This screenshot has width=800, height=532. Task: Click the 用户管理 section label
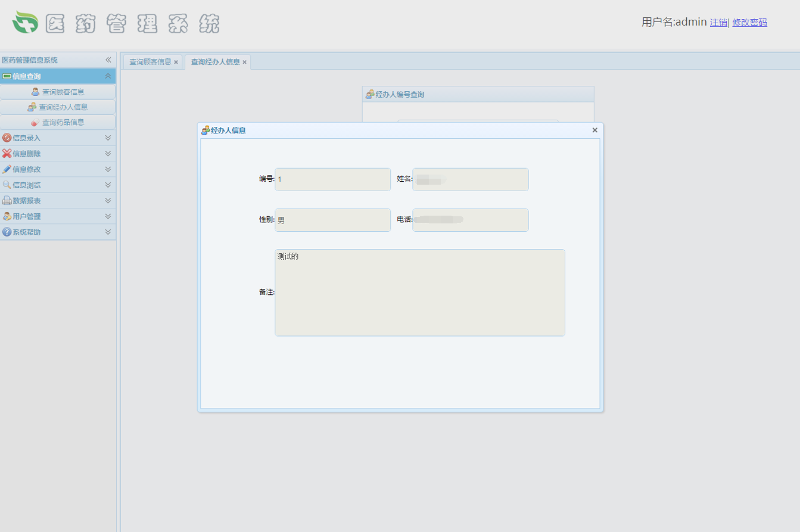point(27,217)
